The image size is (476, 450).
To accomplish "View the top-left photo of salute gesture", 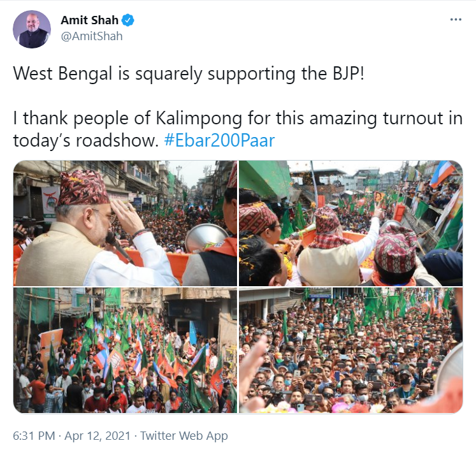I will (x=125, y=223).
